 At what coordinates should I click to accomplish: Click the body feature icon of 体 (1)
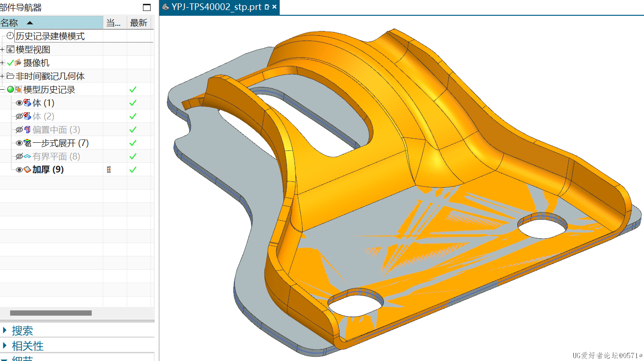coord(27,103)
